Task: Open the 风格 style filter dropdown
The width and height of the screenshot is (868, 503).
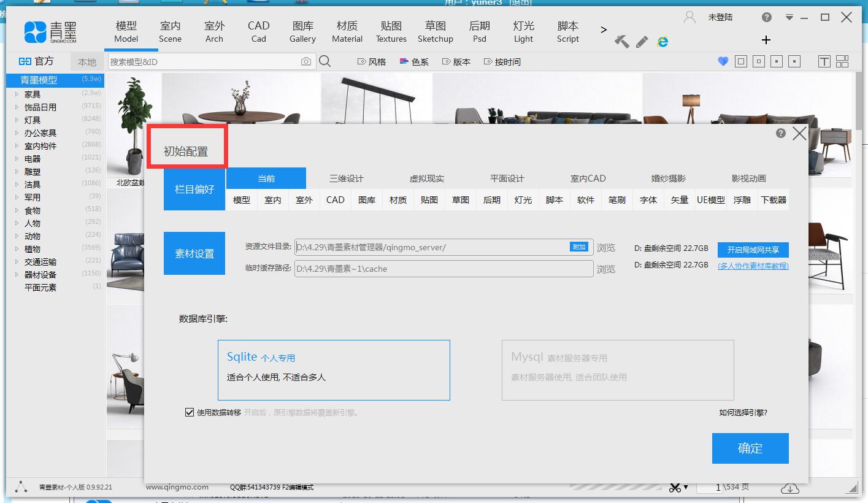Action: (372, 62)
